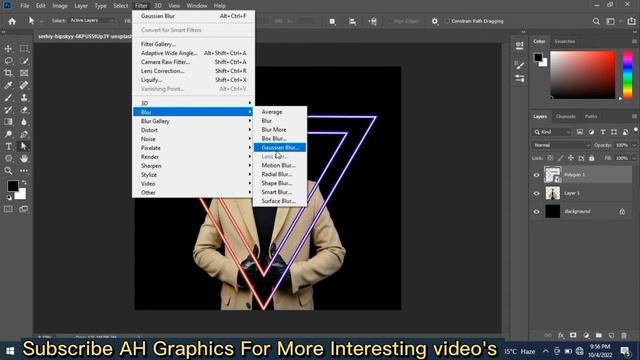Image resolution: width=640 pixels, height=360 pixels.
Task: Toggle pixel layer filter
Action: pos(580,132)
